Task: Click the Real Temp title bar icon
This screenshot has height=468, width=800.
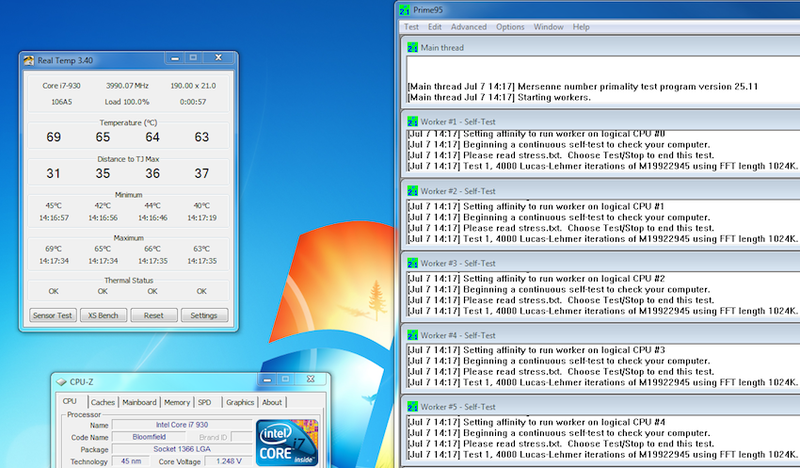Action: (x=29, y=61)
